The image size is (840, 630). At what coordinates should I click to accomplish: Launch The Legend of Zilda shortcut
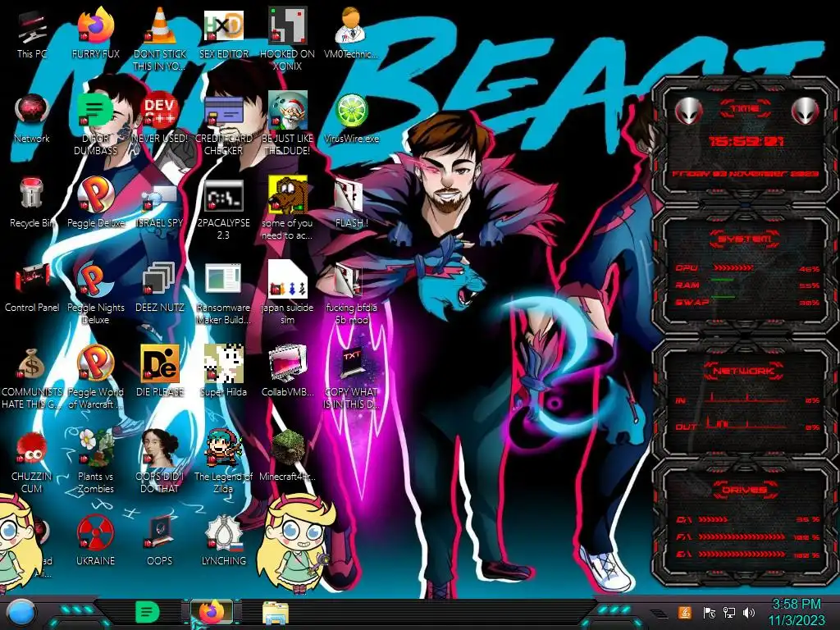[x=223, y=463]
